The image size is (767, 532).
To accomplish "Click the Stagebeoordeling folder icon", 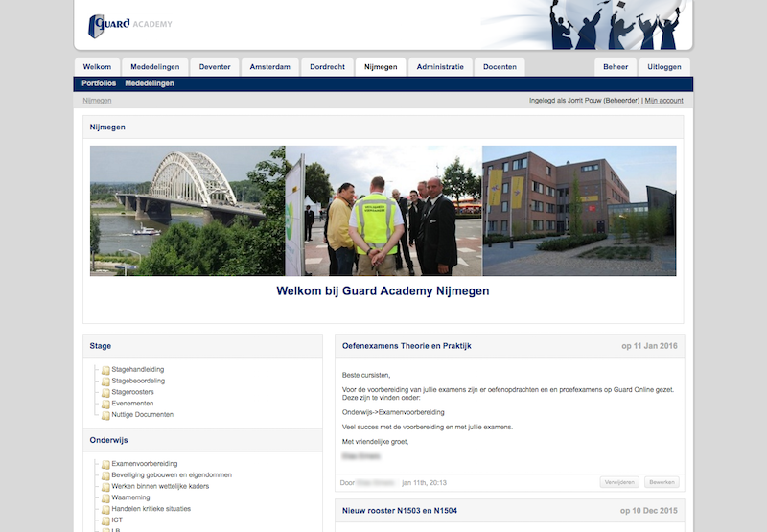I will tap(105, 381).
